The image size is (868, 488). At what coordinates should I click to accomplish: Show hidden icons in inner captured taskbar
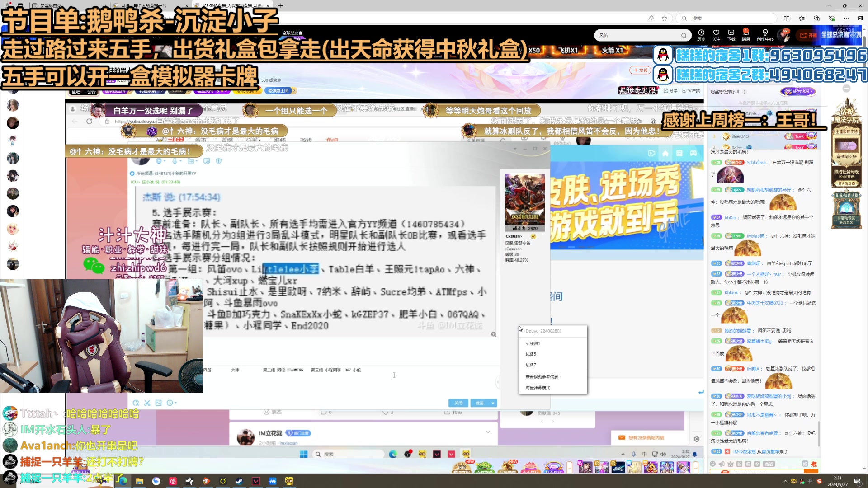click(x=623, y=454)
